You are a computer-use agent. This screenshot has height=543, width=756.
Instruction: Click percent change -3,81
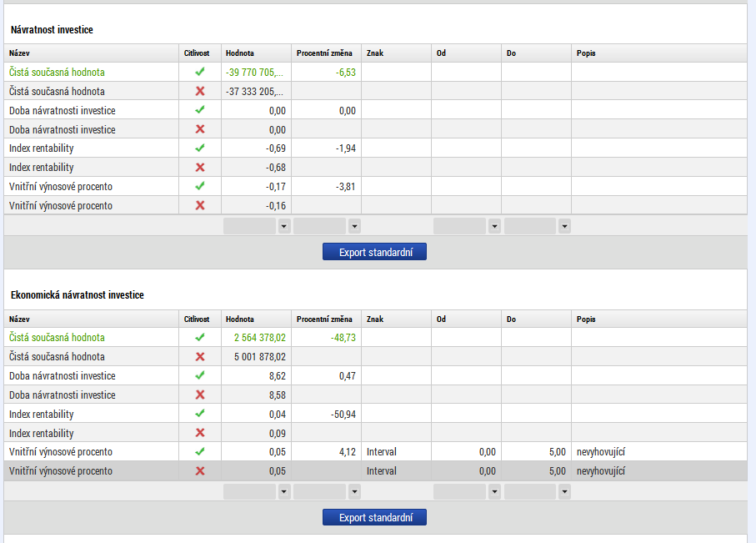click(x=346, y=186)
